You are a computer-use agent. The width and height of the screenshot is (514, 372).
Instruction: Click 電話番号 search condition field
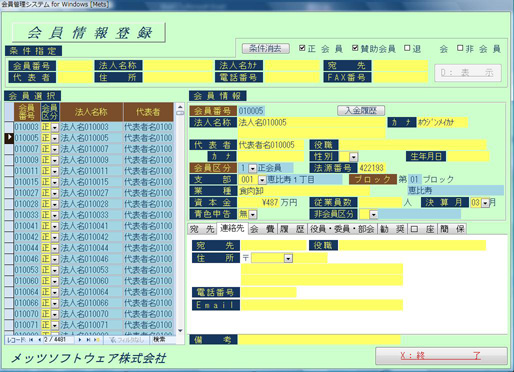point(292,77)
